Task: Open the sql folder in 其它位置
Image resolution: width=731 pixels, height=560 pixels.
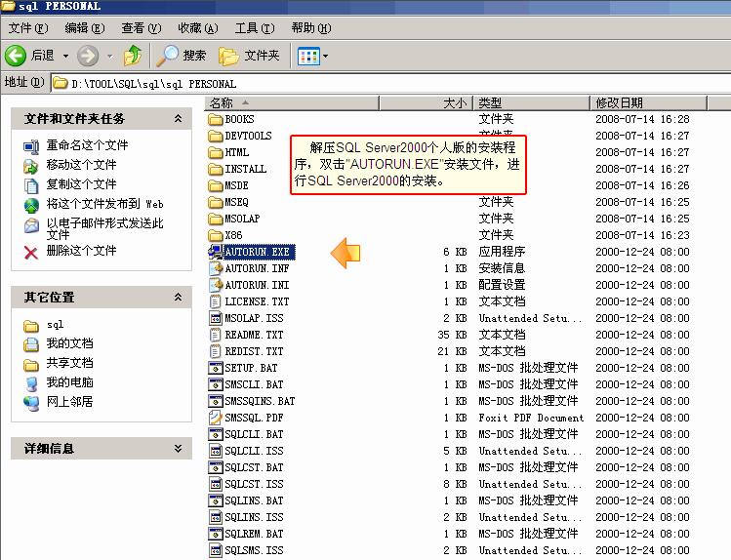Action: click(x=55, y=325)
